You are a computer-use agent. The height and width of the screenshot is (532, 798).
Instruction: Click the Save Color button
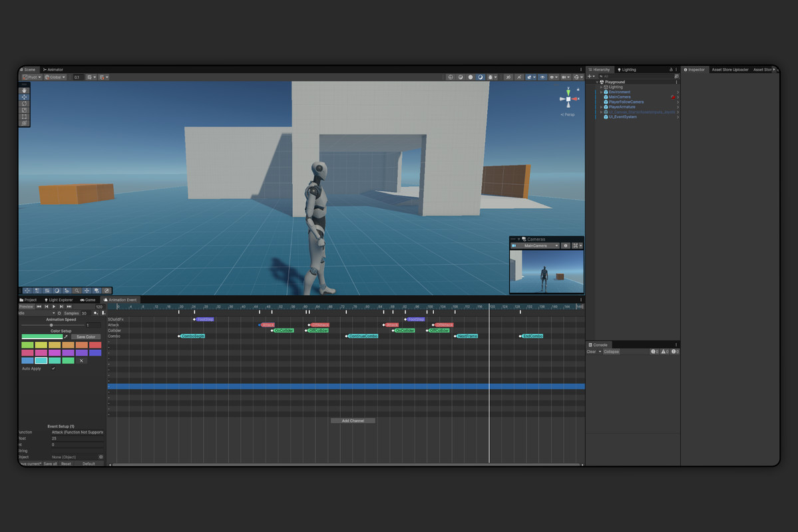tap(86, 337)
